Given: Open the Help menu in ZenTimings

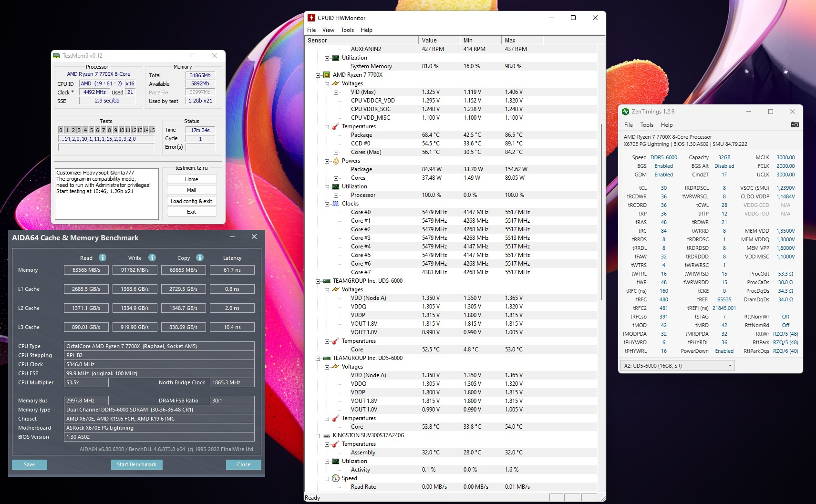Looking at the screenshot, I should [x=667, y=125].
